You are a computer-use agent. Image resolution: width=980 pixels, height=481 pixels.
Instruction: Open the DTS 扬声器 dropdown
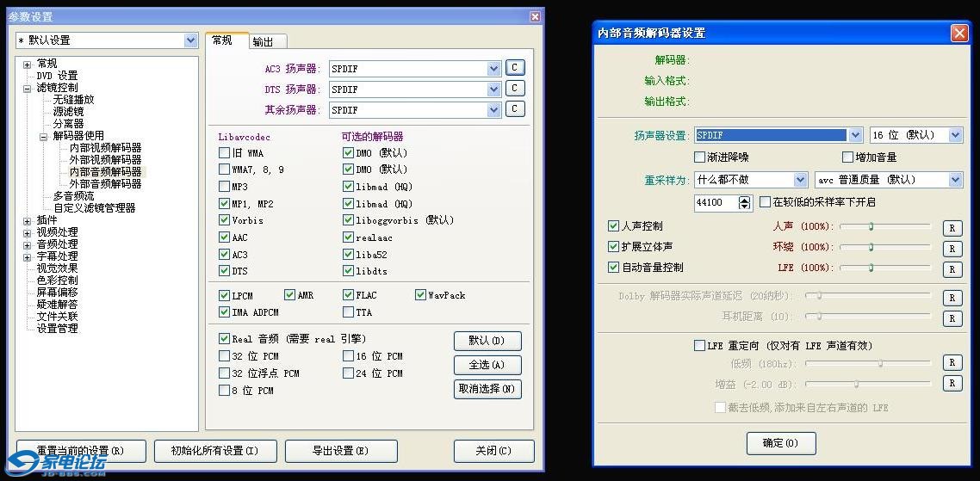click(x=493, y=89)
